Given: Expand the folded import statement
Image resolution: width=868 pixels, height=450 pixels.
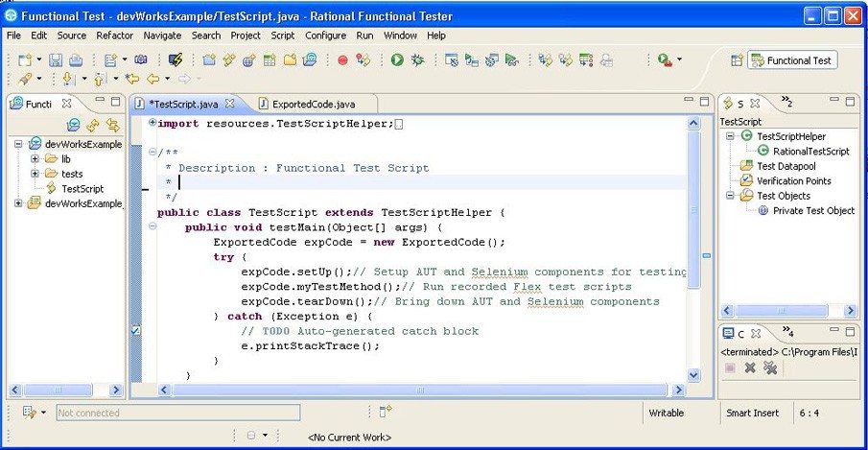Looking at the screenshot, I should (152, 123).
